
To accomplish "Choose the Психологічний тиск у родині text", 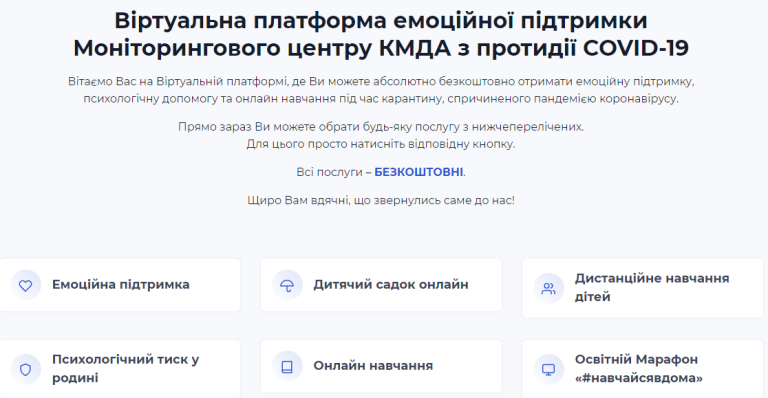I will [125, 369].
